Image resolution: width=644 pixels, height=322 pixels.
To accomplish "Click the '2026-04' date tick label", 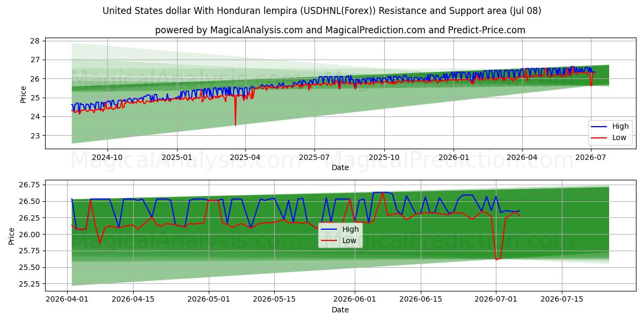I will (522, 157).
